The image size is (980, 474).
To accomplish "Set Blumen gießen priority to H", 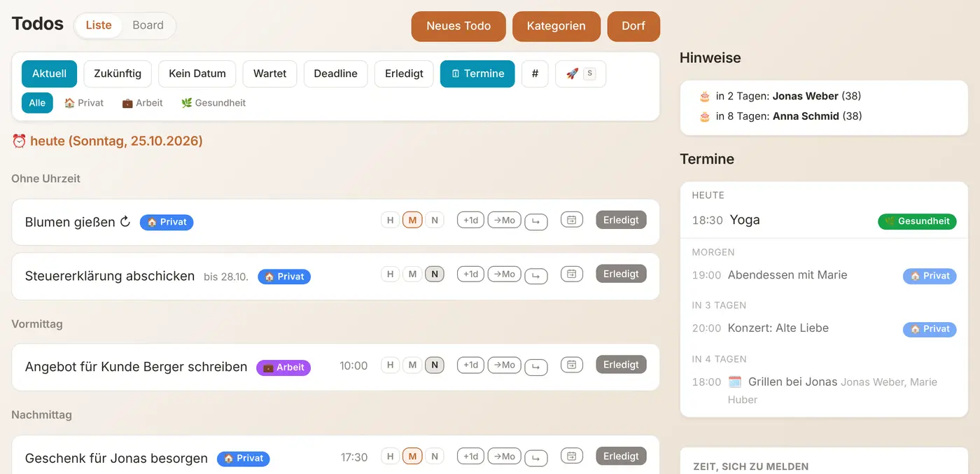I will pos(391,220).
